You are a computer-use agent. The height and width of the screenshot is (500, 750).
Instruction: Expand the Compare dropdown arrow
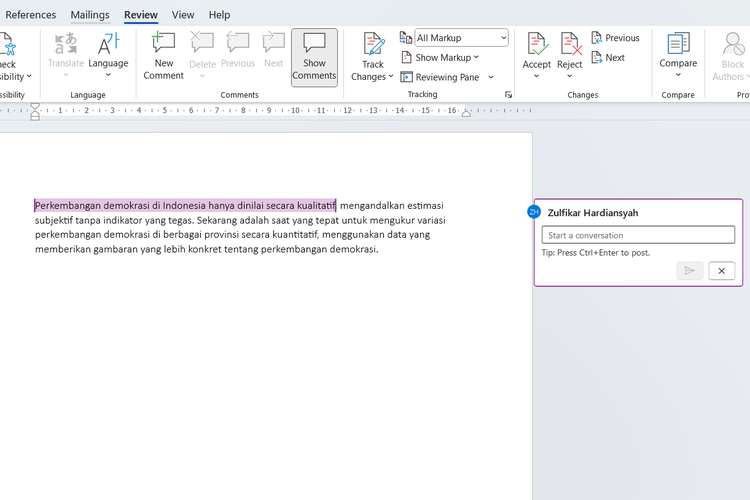(x=678, y=75)
